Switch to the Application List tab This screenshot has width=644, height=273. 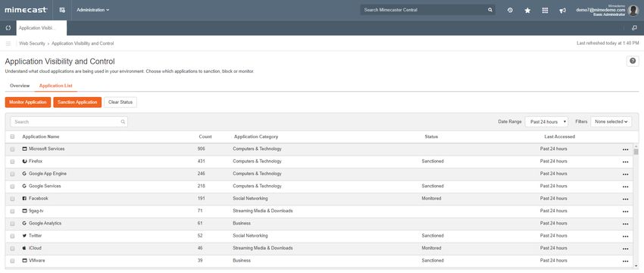tap(56, 86)
